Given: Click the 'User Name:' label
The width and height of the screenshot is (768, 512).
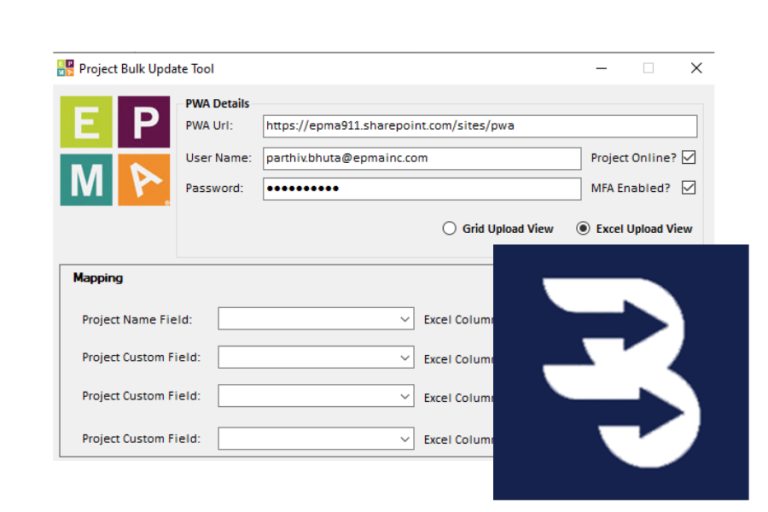Looking at the screenshot, I should (x=218, y=158).
